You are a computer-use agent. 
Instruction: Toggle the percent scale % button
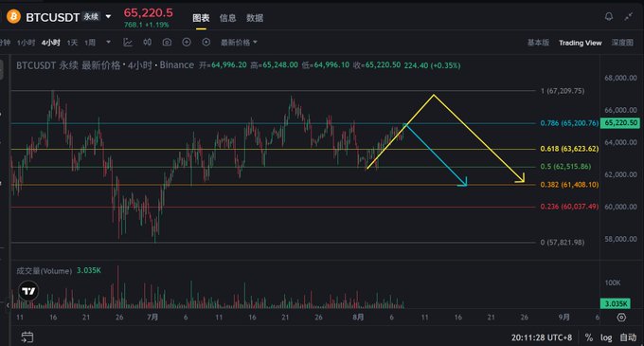(588, 337)
